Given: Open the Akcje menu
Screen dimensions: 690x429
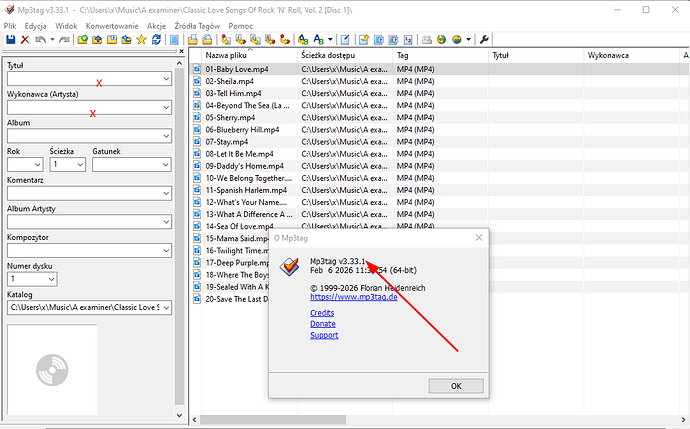Looking at the screenshot, I should click(x=156, y=26).
